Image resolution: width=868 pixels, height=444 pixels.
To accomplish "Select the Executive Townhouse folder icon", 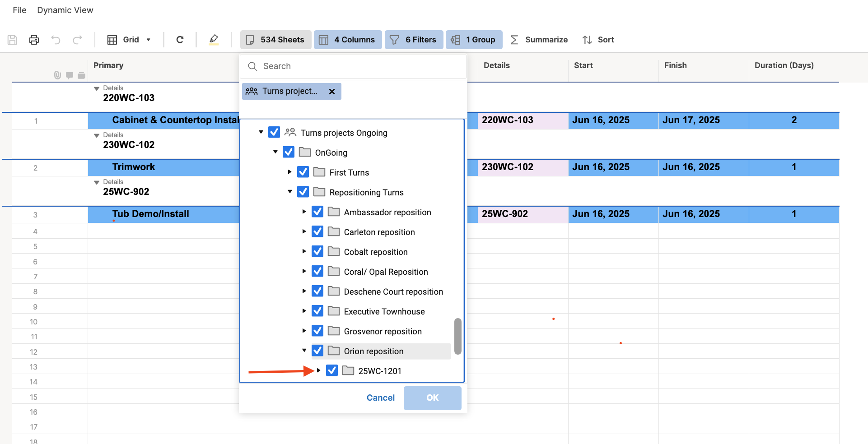I will click(x=334, y=311).
